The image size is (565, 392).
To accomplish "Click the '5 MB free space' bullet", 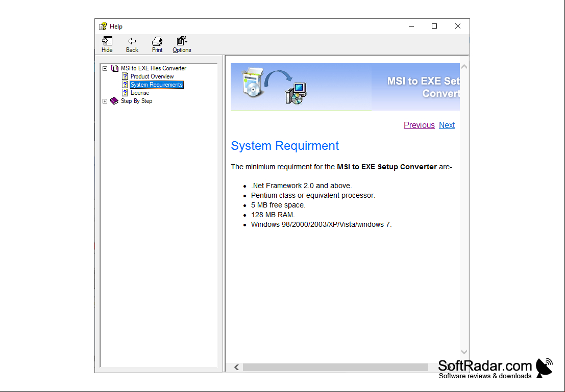I will pos(278,205).
